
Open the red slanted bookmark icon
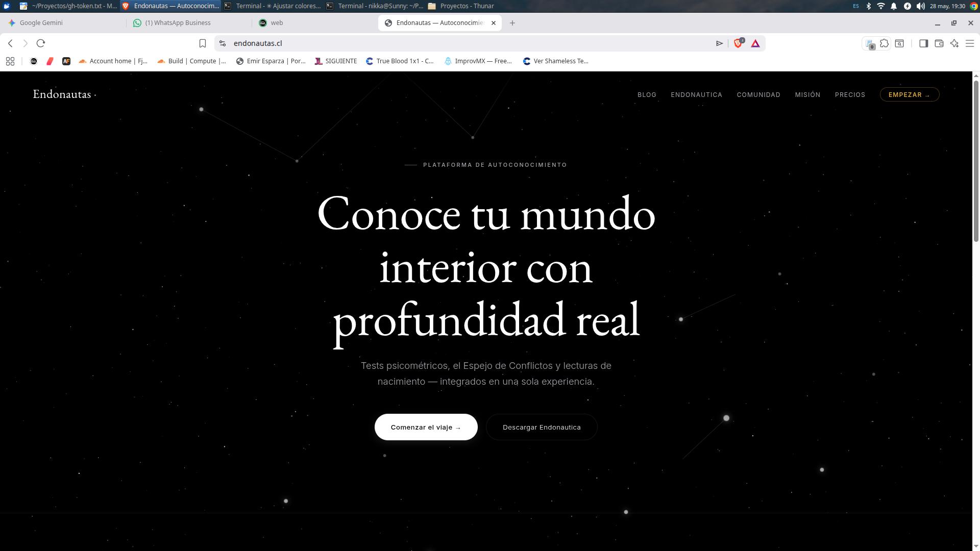[50, 61]
